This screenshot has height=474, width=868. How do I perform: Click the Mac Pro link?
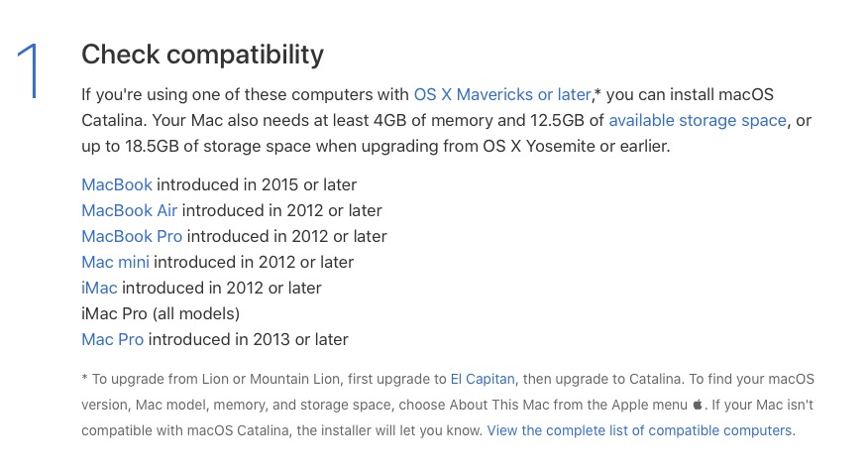[113, 339]
